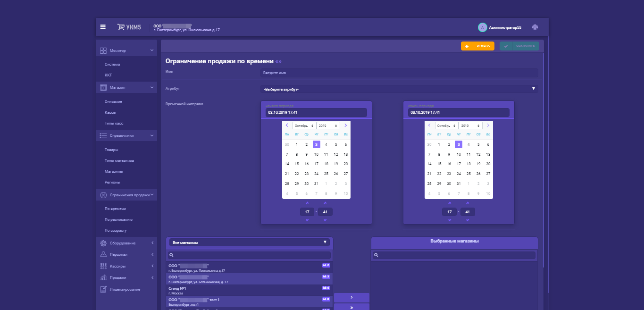The height and width of the screenshot is (310, 644).
Task: Select По времени restriction page
Action: (115, 209)
